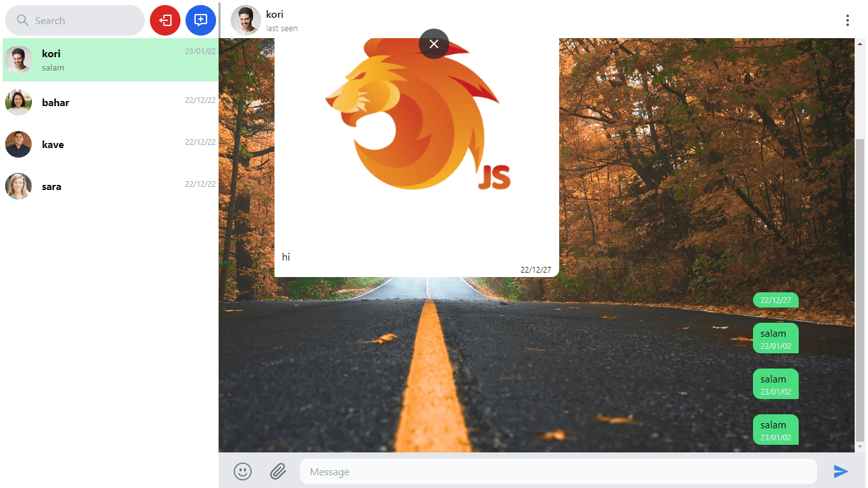This screenshot has width=868, height=488.
Task: Send the message with the arrow icon
Action: click(x=841, y=471)
